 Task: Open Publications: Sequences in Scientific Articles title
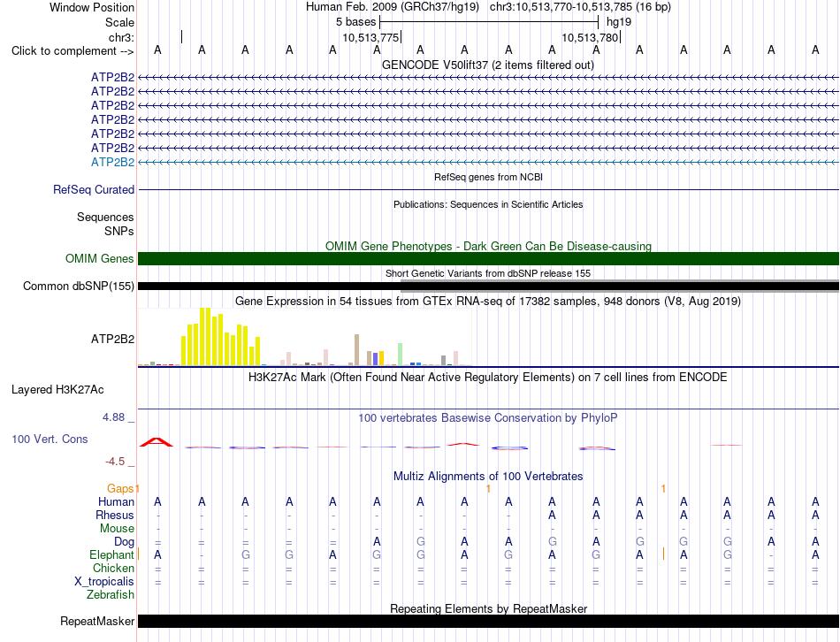point(488,204)
